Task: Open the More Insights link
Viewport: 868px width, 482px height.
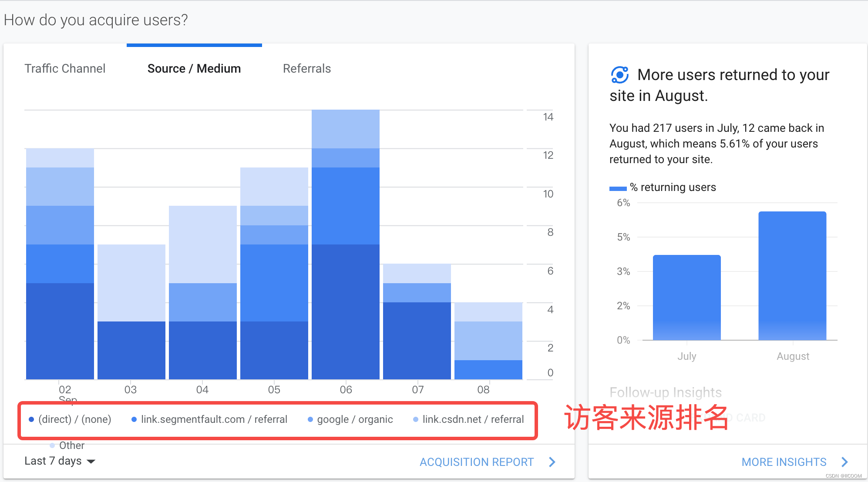Action: click(784, 462)
